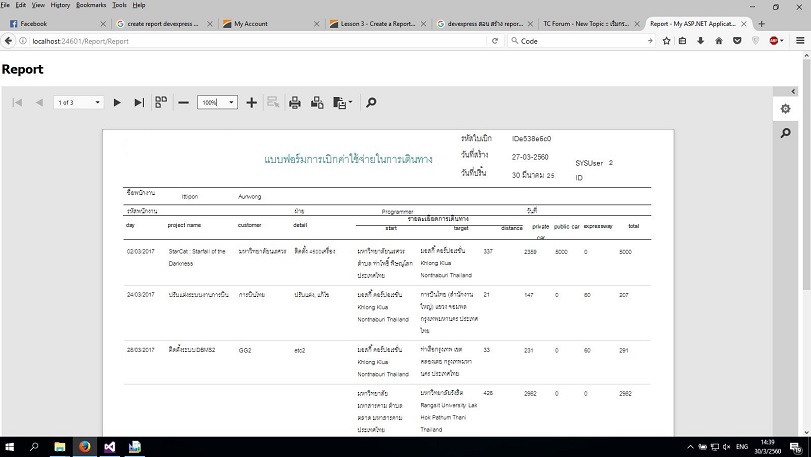Open the notification center icon
The height and width of the screenshot is (457, 811).
point(796,447)
